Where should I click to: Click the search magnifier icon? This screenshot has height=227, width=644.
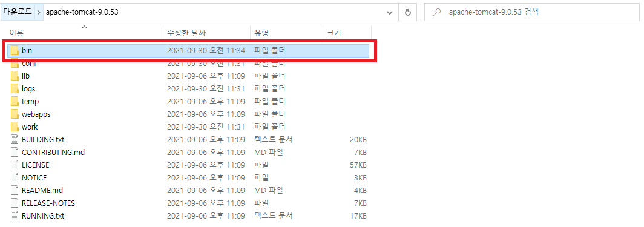click(x=438, y=12)
